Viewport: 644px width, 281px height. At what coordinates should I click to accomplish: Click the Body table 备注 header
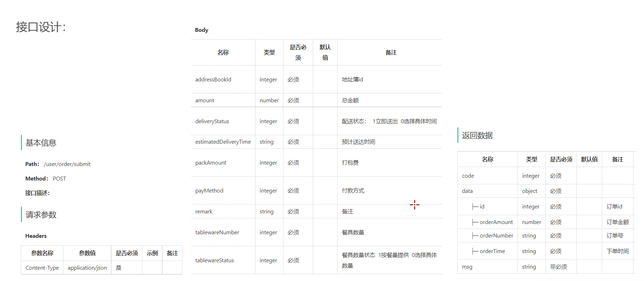click(x=391, y=52)
